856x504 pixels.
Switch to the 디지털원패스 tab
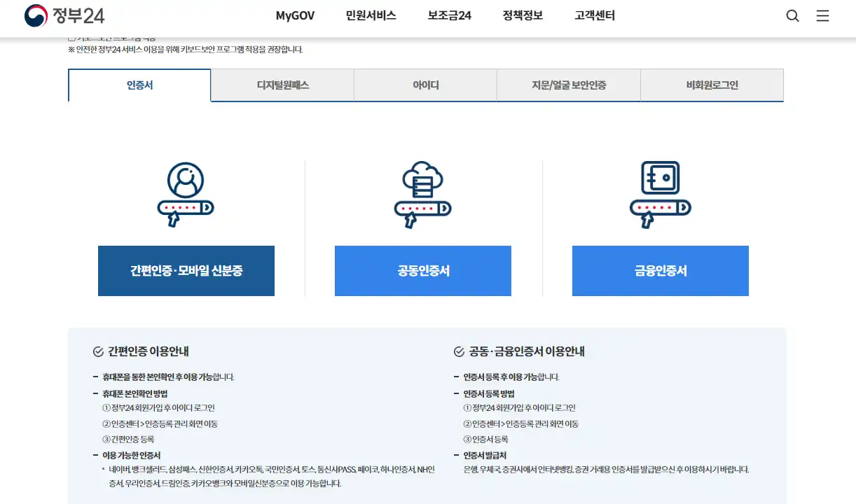click(x=282, y=85)
